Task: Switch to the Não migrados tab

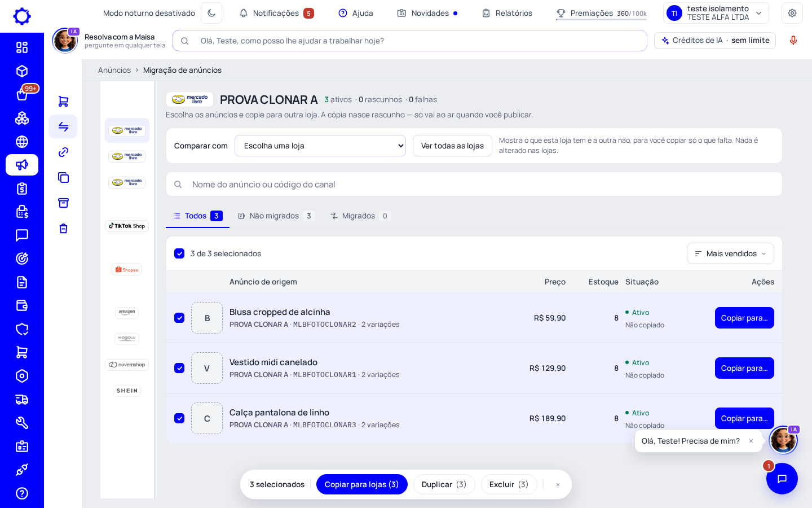Action: [x=276, y=216]
